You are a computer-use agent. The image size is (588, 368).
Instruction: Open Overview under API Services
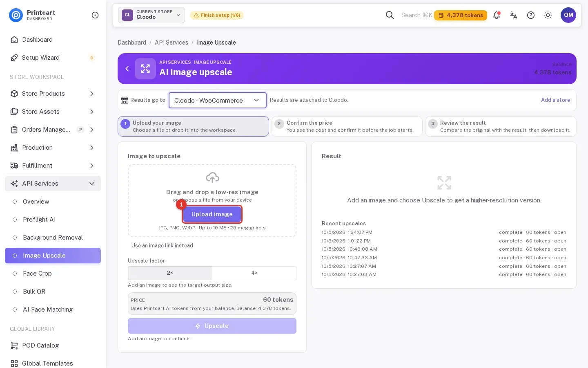[x=53, y=202]
